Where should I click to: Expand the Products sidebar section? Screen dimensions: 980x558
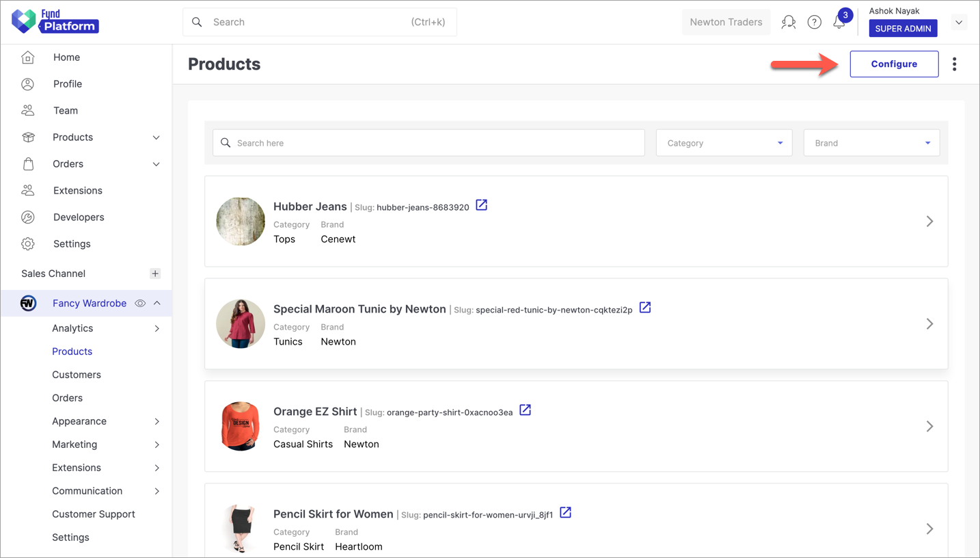pyautogui.click(x=156, y=137)
